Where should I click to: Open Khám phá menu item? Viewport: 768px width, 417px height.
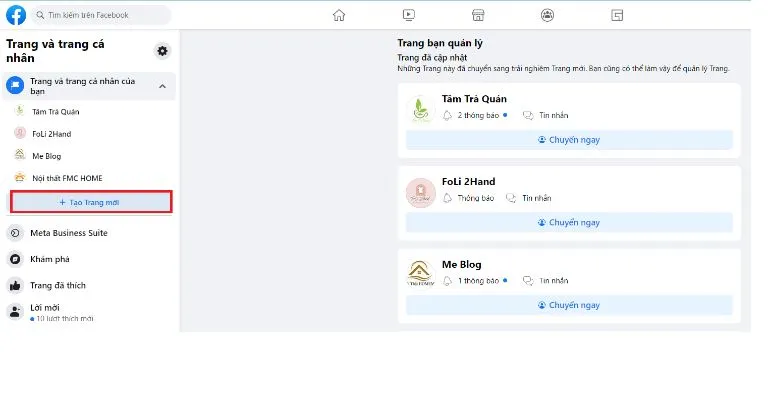pos(49,259)
